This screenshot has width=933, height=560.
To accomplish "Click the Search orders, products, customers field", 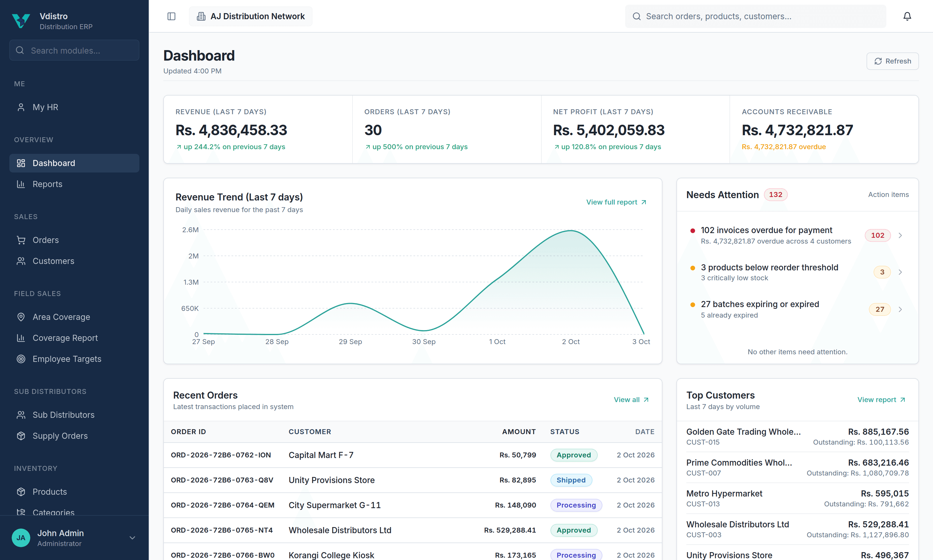I will (x=755, y=16).
